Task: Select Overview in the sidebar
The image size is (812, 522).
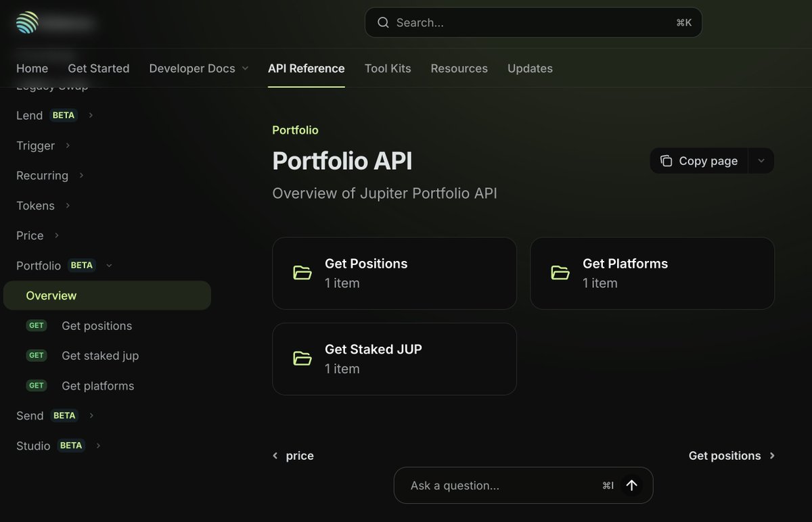Action: 108,295
